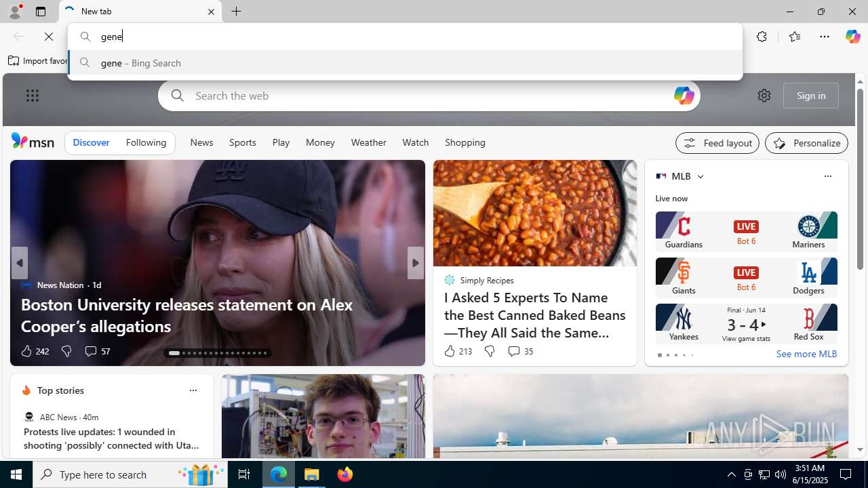Open the volume control in system tray

(780, 474)
